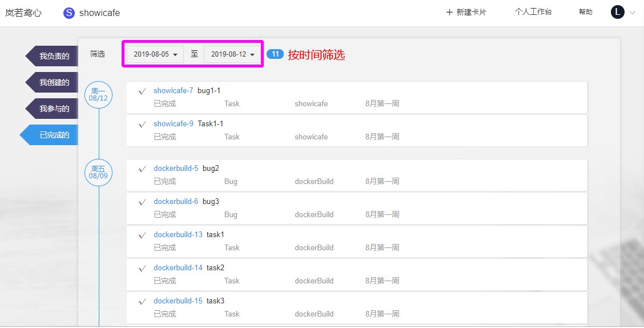This screenshot has width=644, height=328.
Task: Open the L user avatar
Action: click(618, 13)
